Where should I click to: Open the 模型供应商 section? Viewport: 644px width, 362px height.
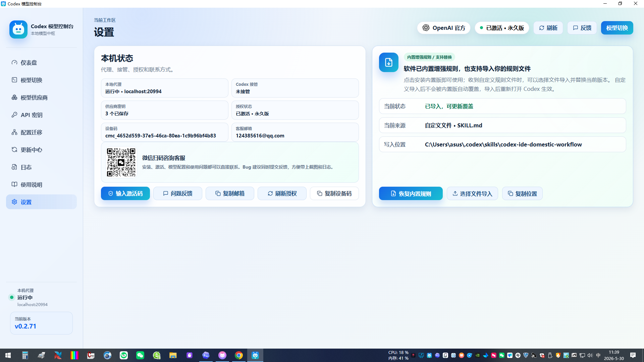(x=41, y=98)
